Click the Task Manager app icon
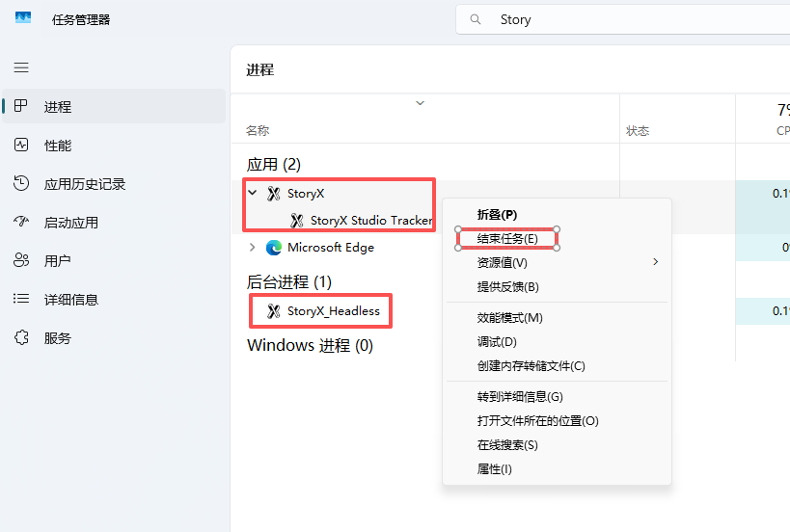 tap(23, 18)
